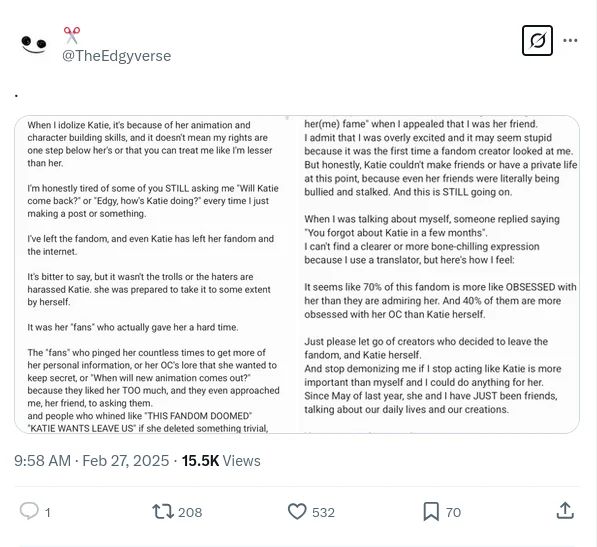Click the 208 reposts count

point(190,512)
